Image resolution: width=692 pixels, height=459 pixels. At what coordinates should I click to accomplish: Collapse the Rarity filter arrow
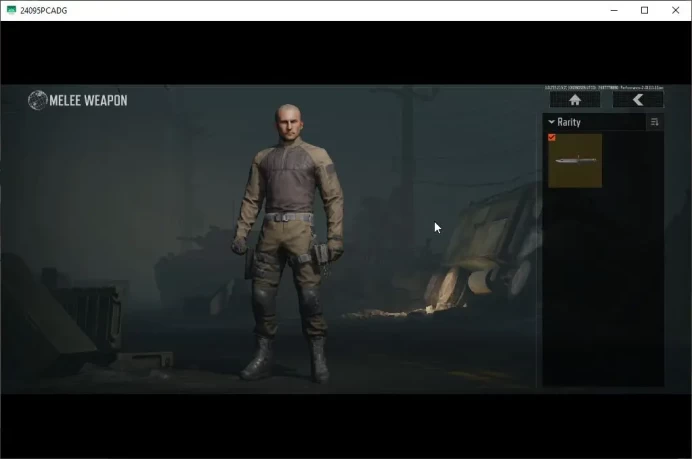551,122
